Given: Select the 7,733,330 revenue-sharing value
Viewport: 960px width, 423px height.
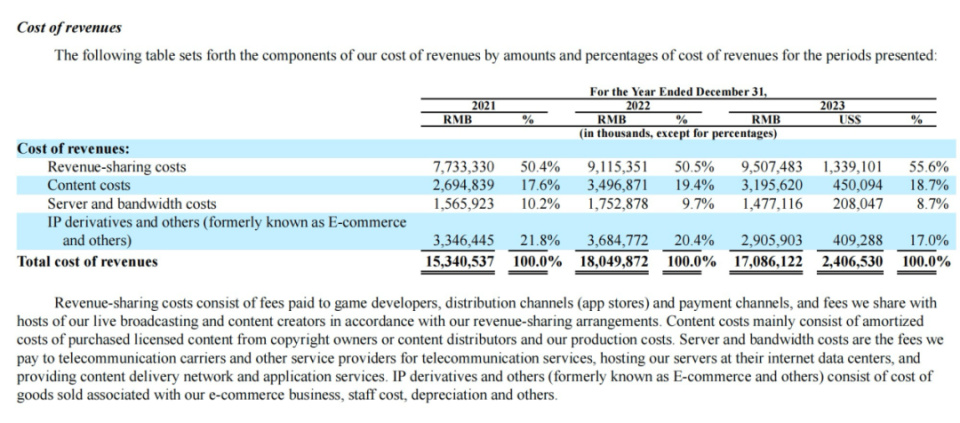Looking at the screenshot, I should 461,167.
